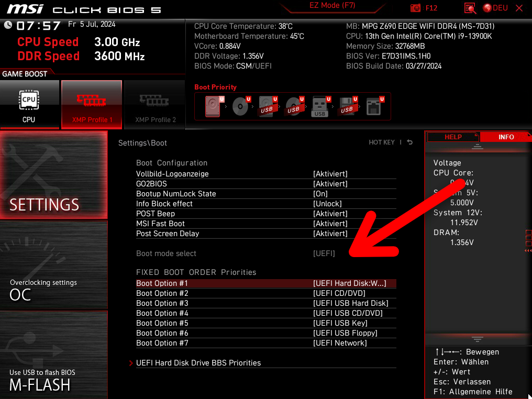The width and height of the screenshot is (532, 399).
Task: Select Boot Option #2 UEFI CD/DVD
Action: pyautogui.click(x=266, y=293)
